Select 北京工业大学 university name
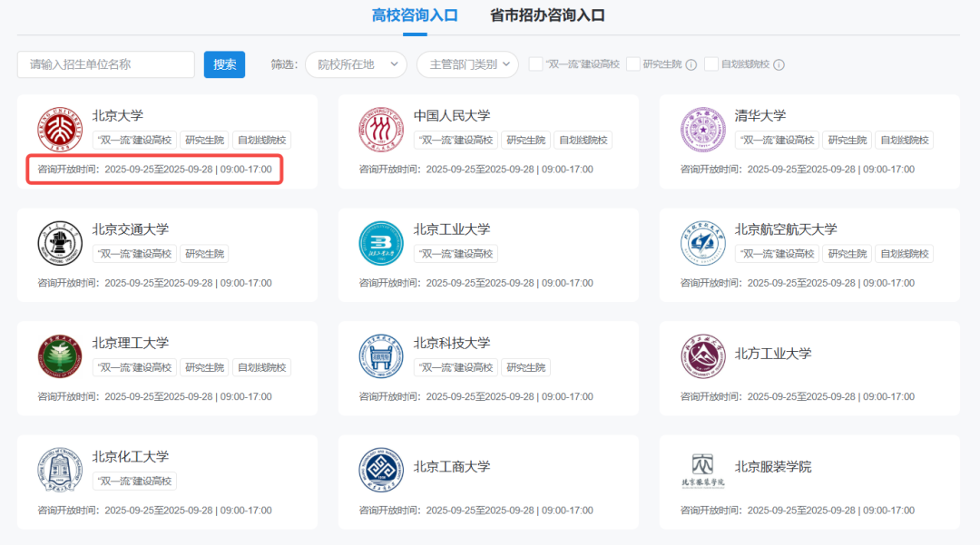The height and width of the screenshot is (545, 980). [x=452, y=229]
